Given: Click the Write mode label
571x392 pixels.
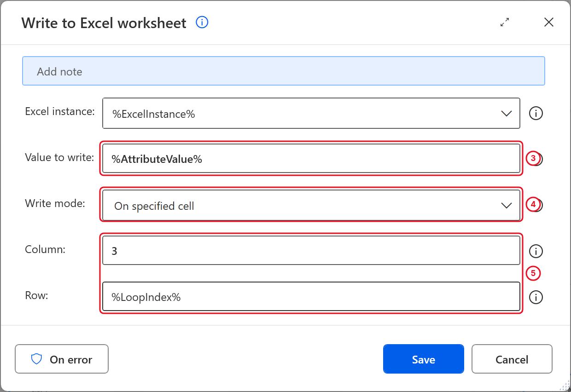Looking at the screenshot, I should [x=55, y=203].
